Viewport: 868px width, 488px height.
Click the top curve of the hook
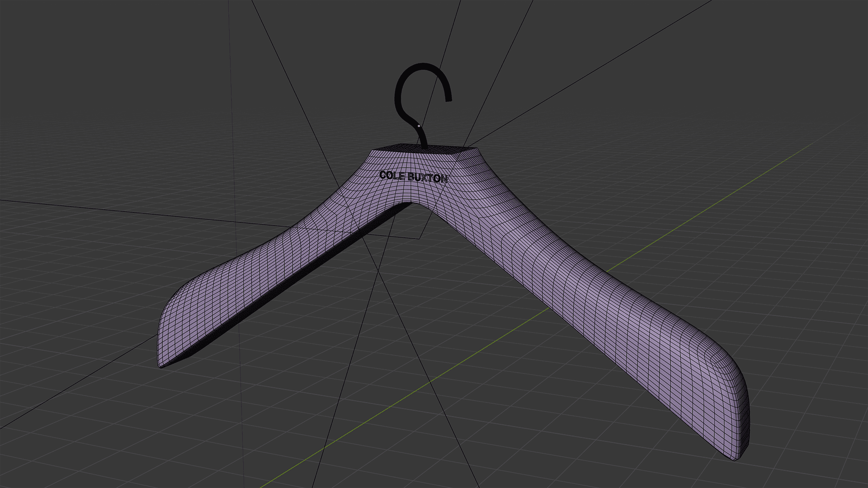coord(424,66)
